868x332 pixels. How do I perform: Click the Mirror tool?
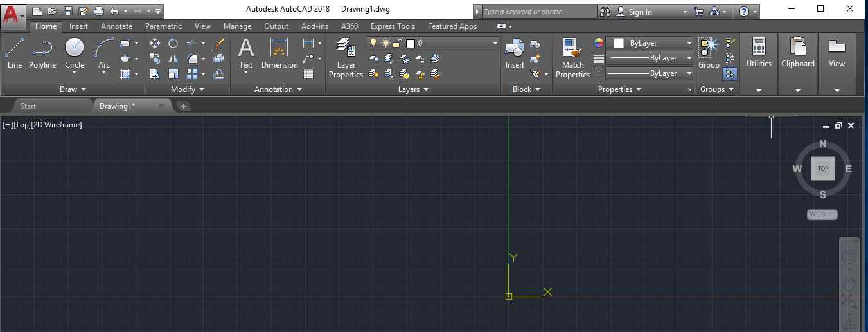point(173,59)
